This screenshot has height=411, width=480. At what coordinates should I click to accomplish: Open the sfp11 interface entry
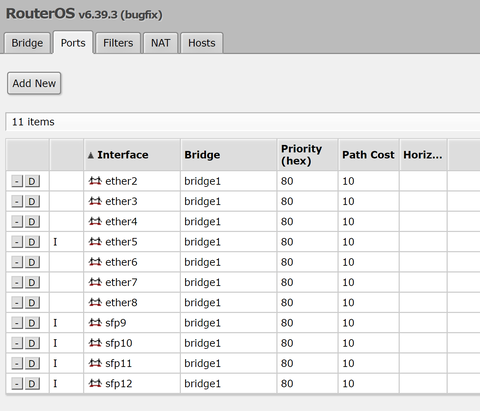click(119, 364)
